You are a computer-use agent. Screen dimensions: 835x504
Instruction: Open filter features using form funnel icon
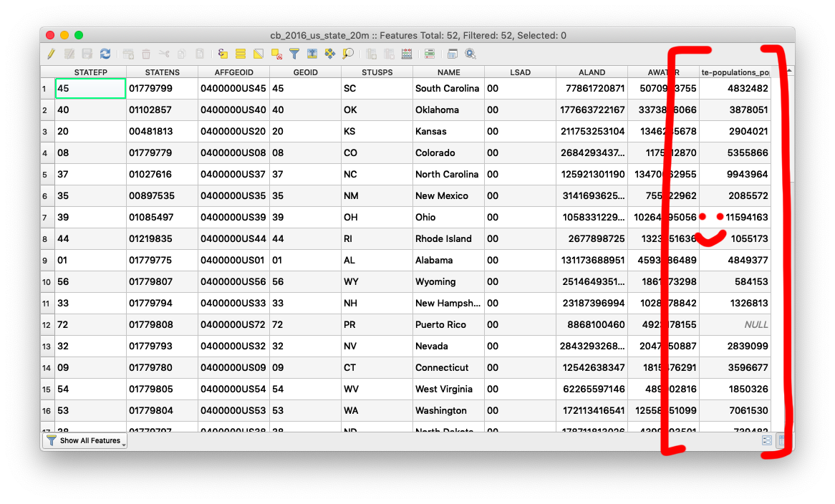pos(294,54)
